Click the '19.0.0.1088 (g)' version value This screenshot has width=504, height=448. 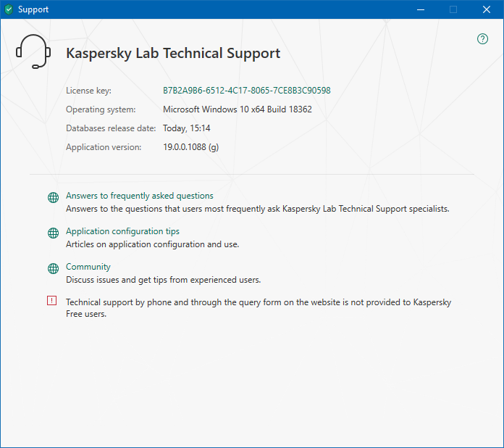click(191, 147)
